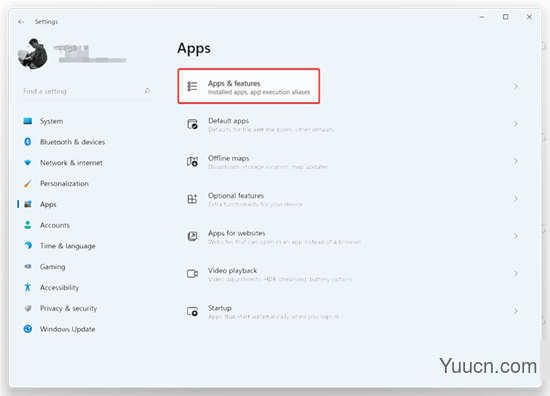The width and height of the screenshot is (550, 396).
Task: Click the Optional features icon
Action: click(x=192, y=199)
